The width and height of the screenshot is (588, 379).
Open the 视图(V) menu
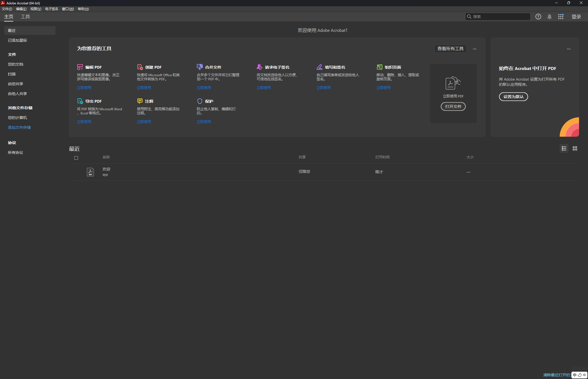(x=36, y=9)
